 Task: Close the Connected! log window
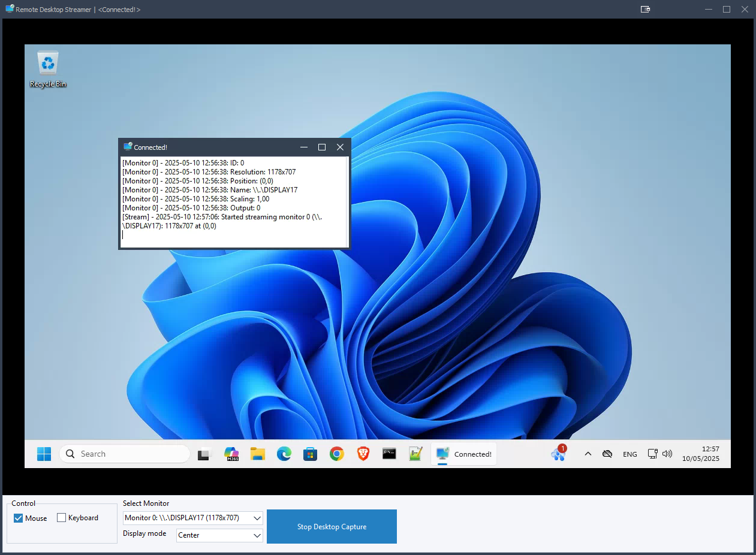340,147
